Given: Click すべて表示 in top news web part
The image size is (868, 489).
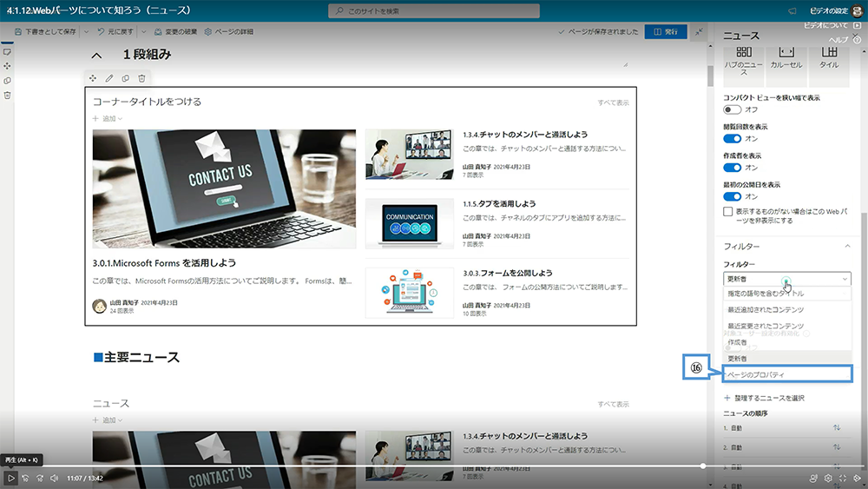Looking at the screenshot, I should pos(613,102).
